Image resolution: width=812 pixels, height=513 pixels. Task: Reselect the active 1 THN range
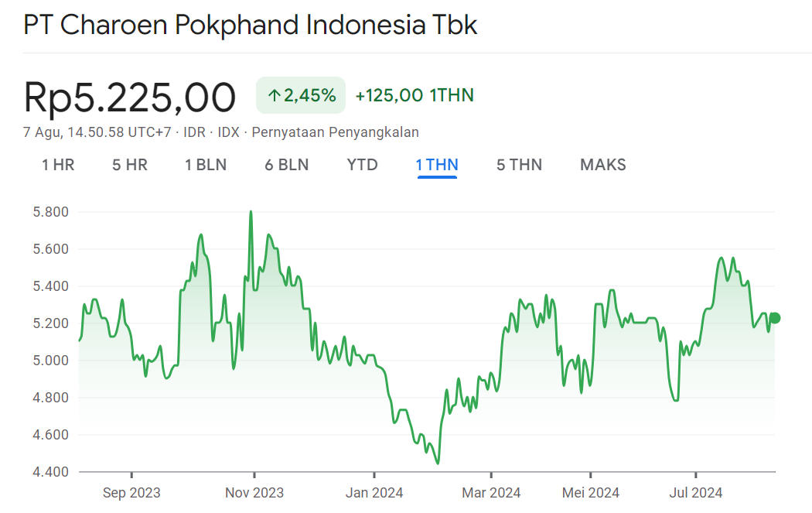(x=437, y=164)
